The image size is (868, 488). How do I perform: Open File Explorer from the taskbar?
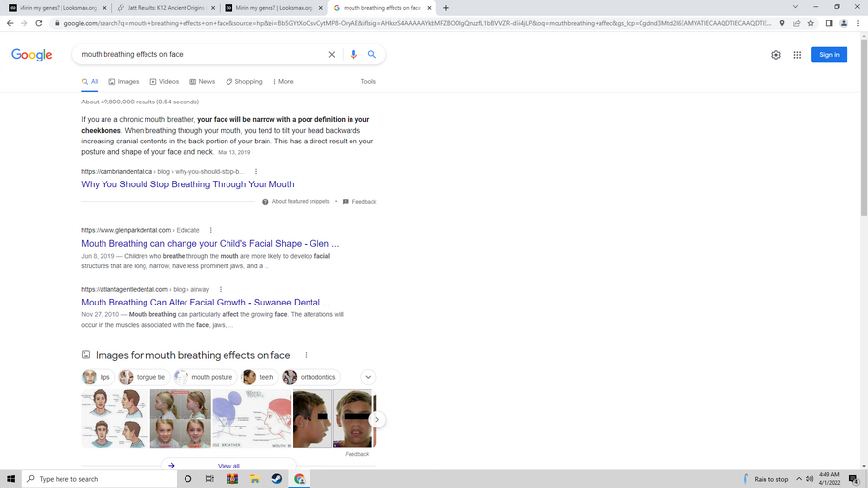[x=255, y=479]
